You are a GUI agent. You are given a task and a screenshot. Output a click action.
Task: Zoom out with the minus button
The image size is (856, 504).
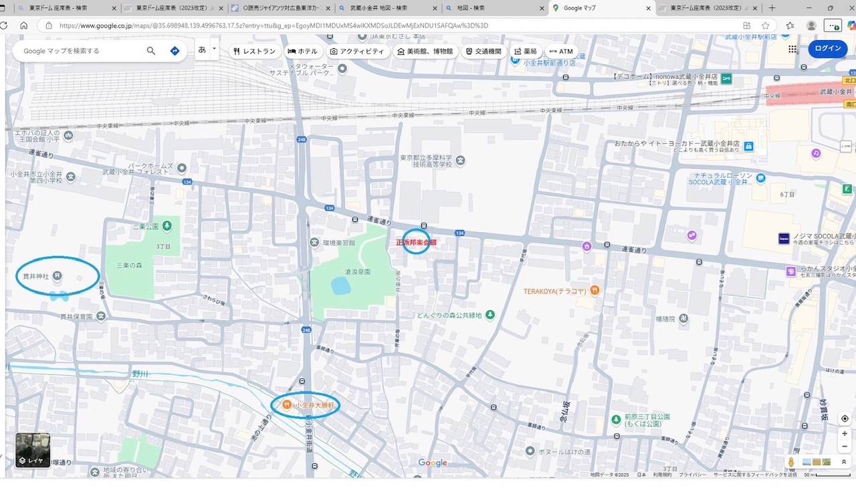point(845,447)
